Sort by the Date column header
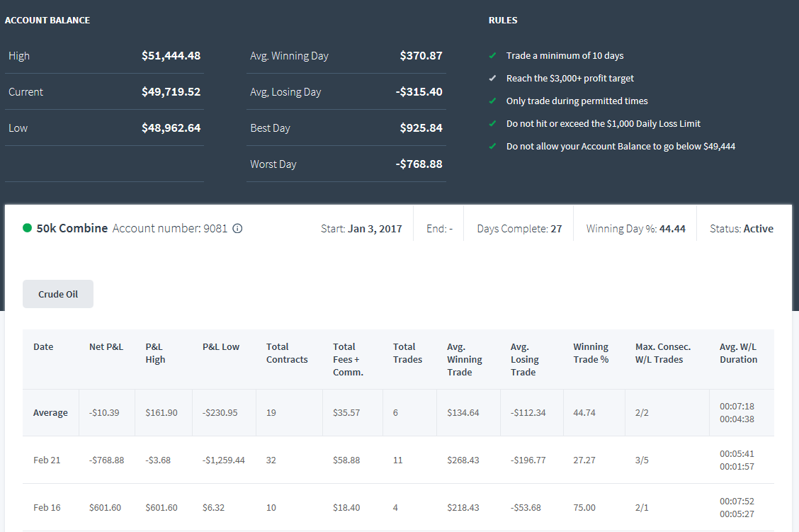 43,347
